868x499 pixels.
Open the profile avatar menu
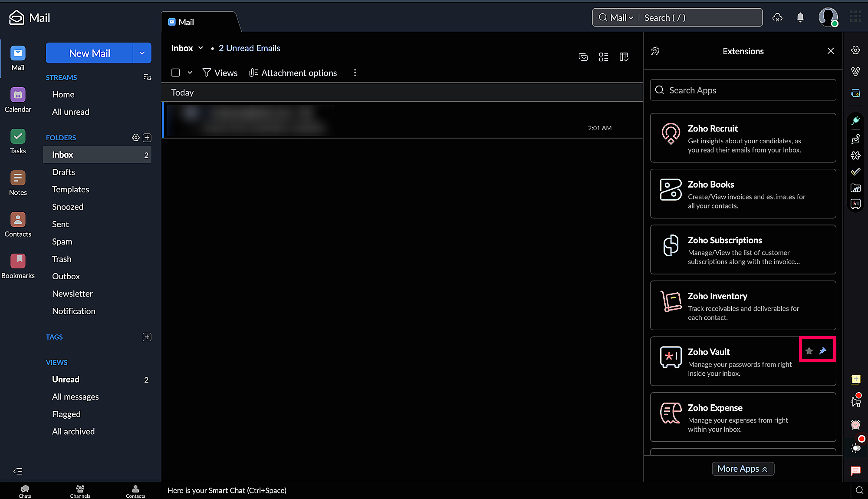[x=828, y=17]
